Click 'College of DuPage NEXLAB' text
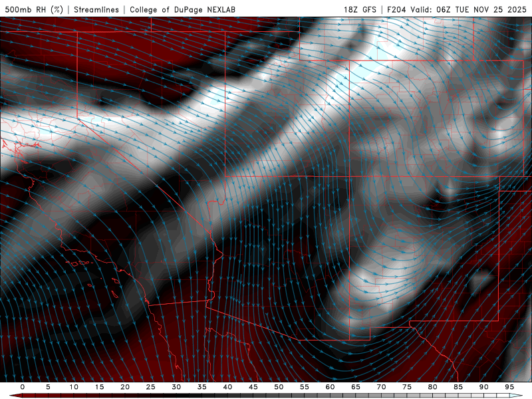The image size is (532, 399). [182, 9]
